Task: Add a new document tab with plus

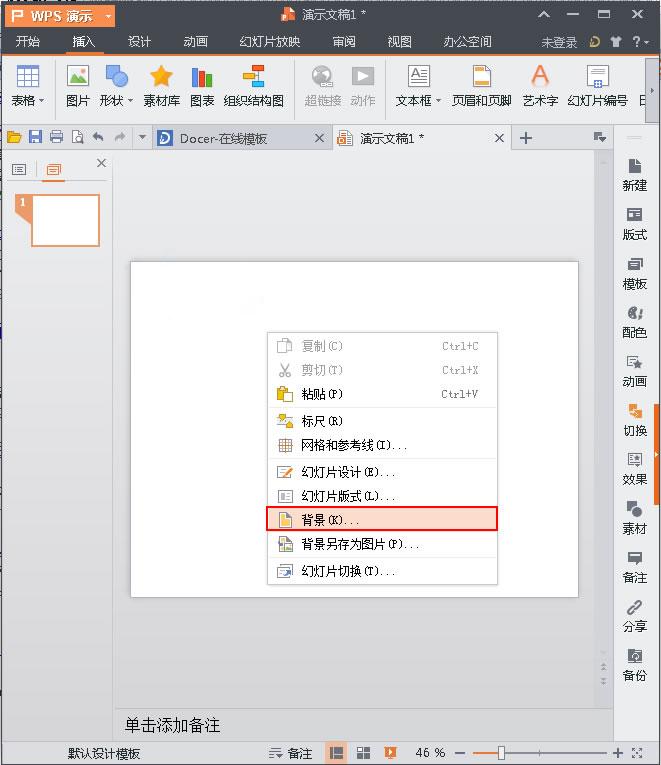Action: 526,138
